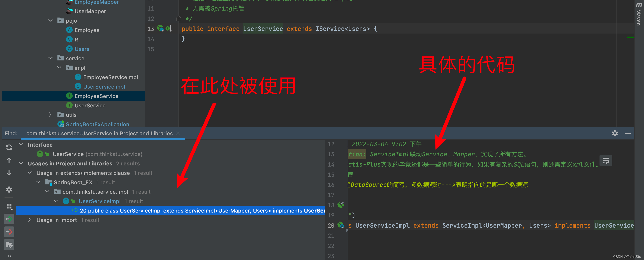644x260 pixels.
Task: Hide the Find tool window with minimize dash
Action: tap(627, 133)
